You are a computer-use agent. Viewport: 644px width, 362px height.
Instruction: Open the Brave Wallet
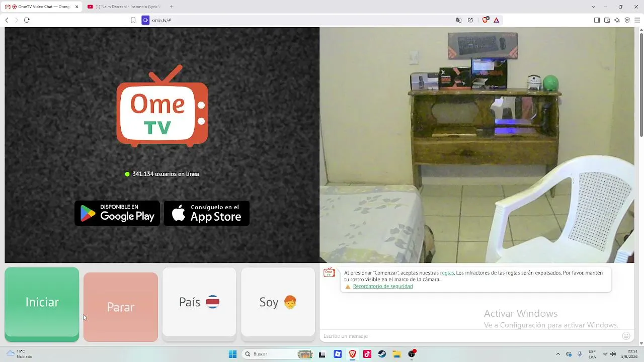(607, 20)
